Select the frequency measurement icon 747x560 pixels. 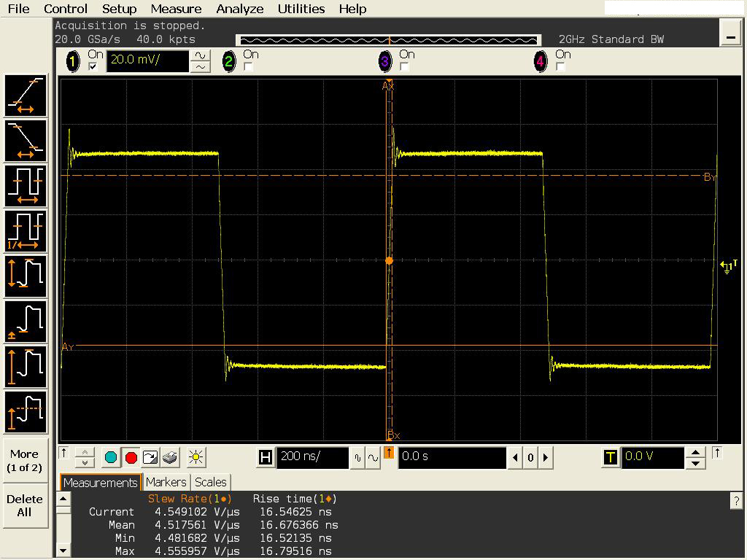coord(26,231)
